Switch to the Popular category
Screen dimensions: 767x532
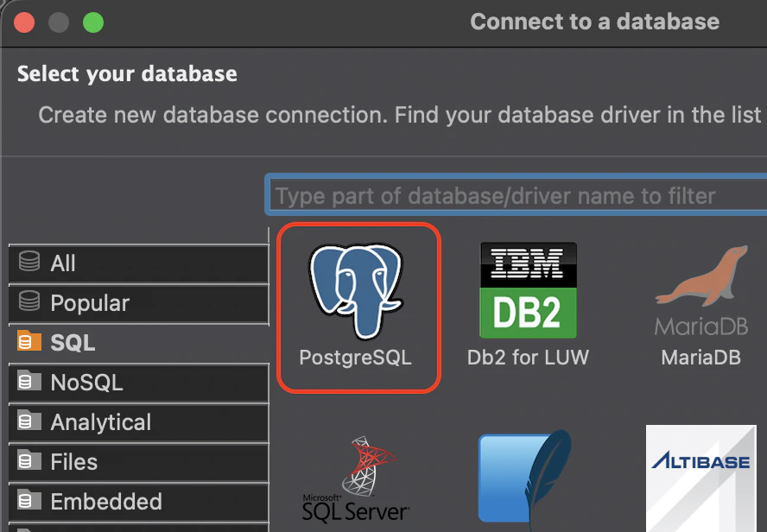pos(139,303)
